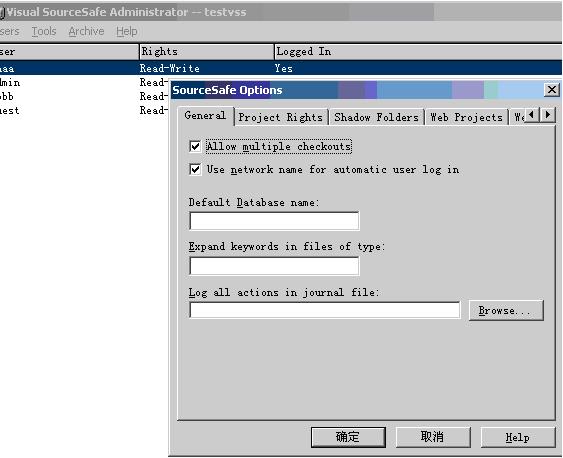Click the dialog Help button
The width and height of the screenshot is (563, 458).
click(518, 437)
